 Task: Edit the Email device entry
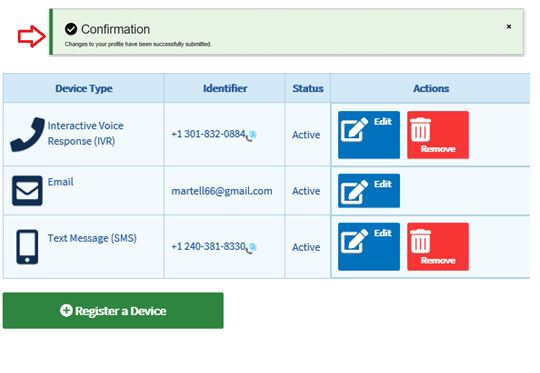[369, 191]
